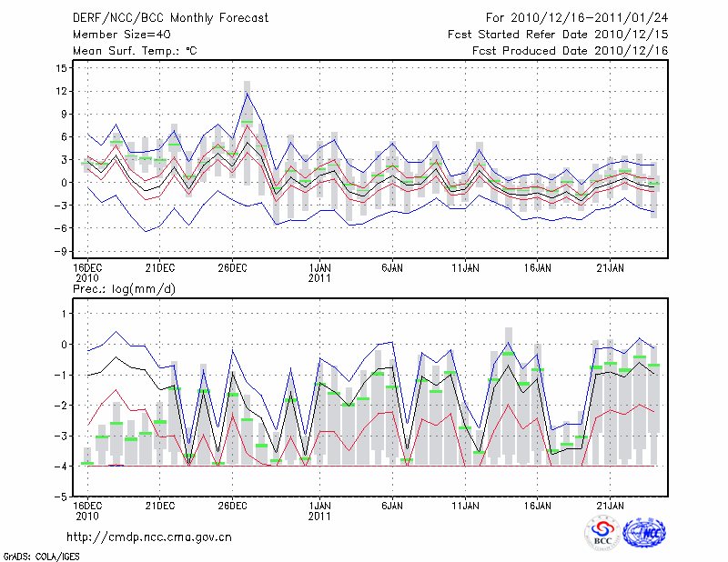
Task: Click the Fcst Started Refer Date line
Action: pos(558,35)
